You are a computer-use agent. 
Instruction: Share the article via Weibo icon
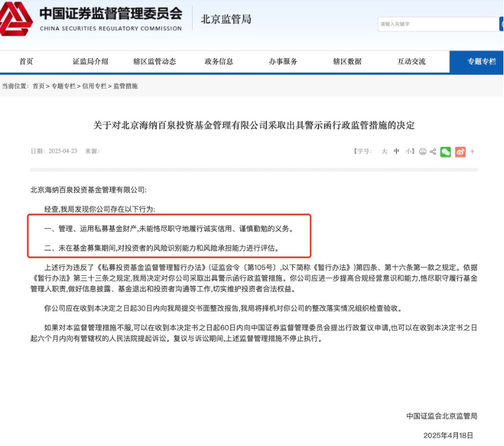[x=460, y=151]
